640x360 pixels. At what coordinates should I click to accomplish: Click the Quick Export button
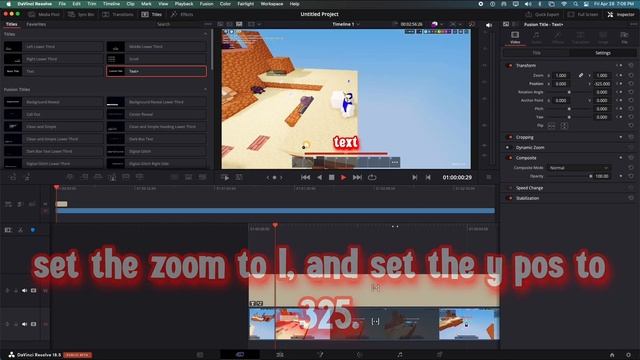(x=542, y=14)
